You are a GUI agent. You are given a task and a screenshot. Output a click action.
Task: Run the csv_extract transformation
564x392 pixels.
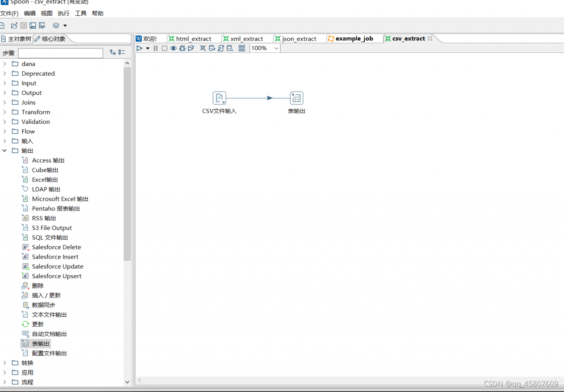(139, 48)
